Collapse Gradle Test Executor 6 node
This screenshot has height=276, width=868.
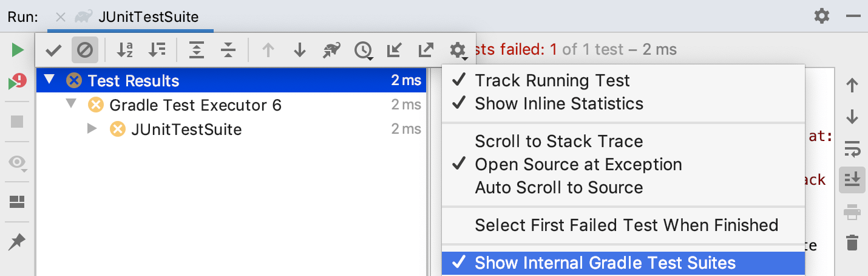71,105
